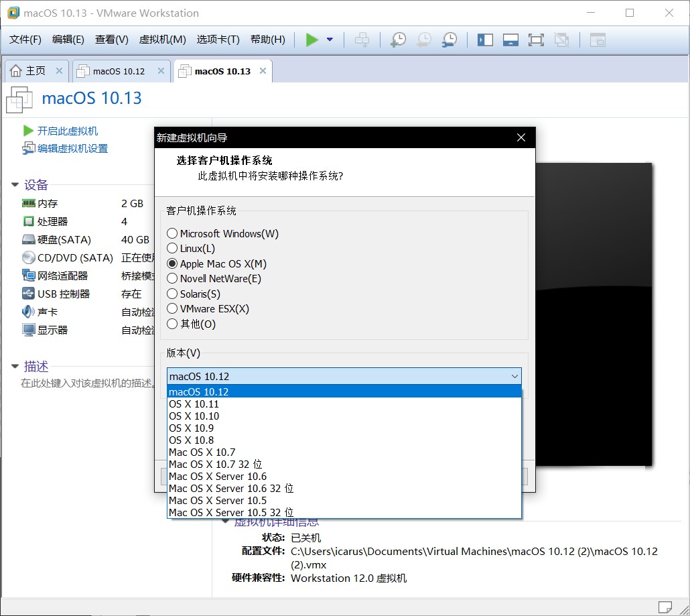The image size is (690, 616).
Task: Close the 新建虚拟机向导 dialog
Action: (521, 137)
